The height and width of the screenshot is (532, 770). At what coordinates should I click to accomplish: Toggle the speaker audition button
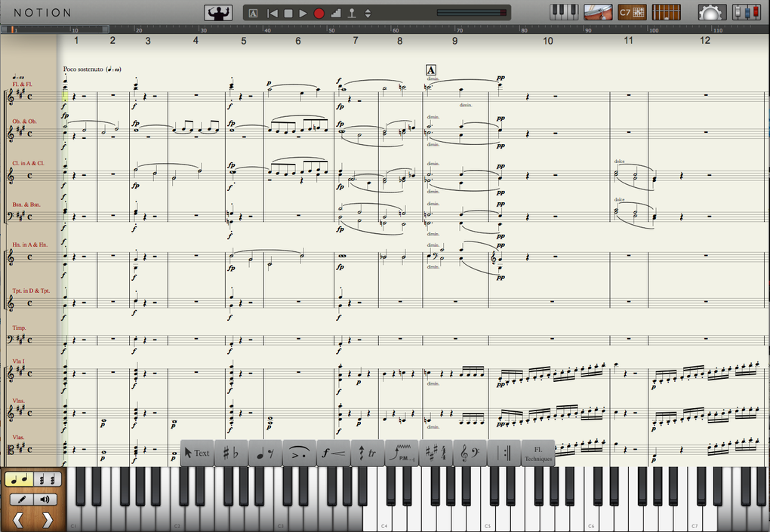pos(45,500)
